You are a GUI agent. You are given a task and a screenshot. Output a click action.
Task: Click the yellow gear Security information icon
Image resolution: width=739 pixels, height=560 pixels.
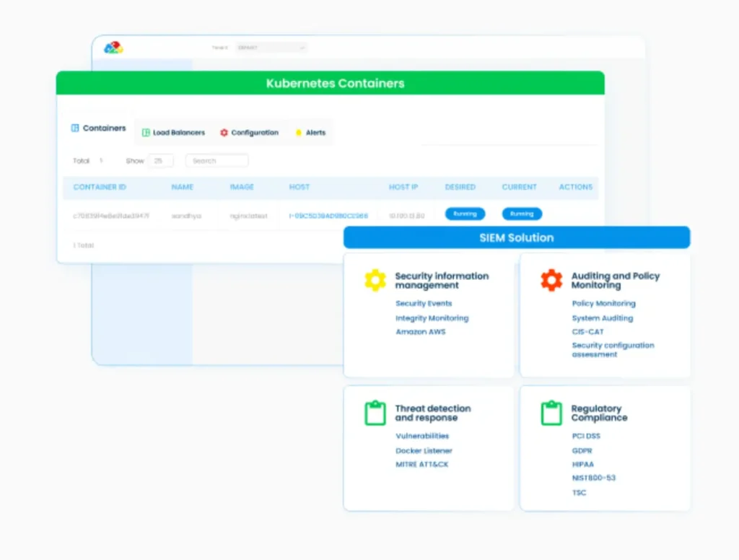click(375, 280)
